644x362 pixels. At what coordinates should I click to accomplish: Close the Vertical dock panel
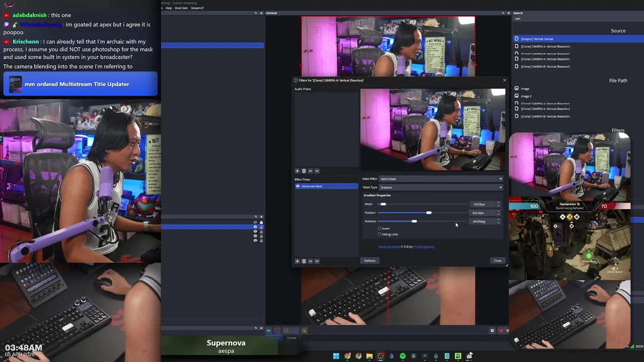(x=508, y=13)
